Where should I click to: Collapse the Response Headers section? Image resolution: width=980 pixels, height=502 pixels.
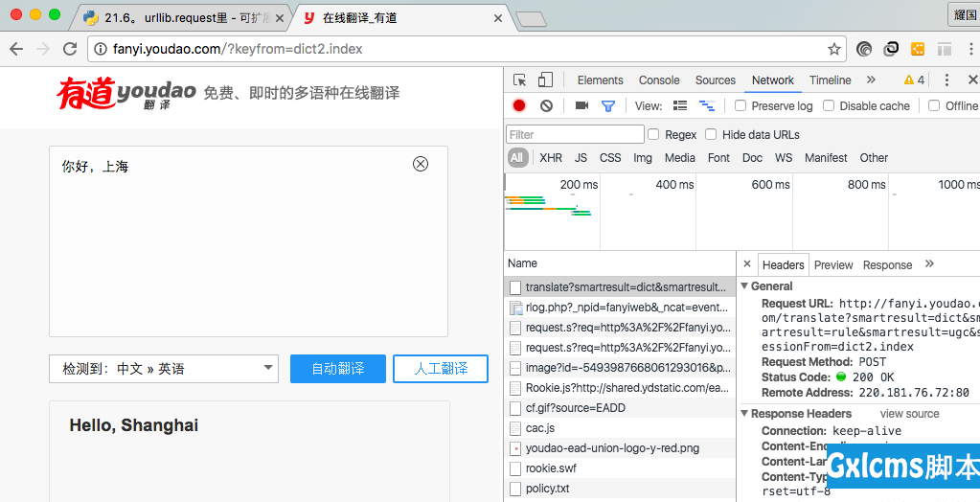tap(744, 414)
